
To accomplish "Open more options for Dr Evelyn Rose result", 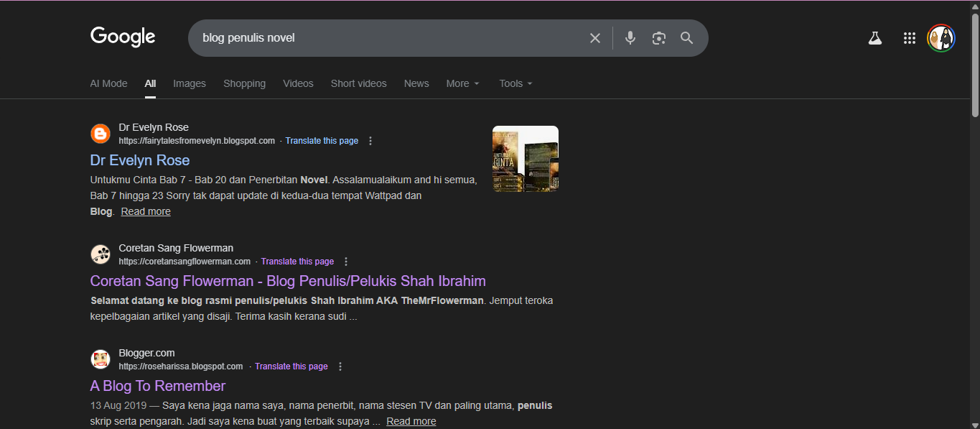I will pyautogui.click(x=370, y=141).
